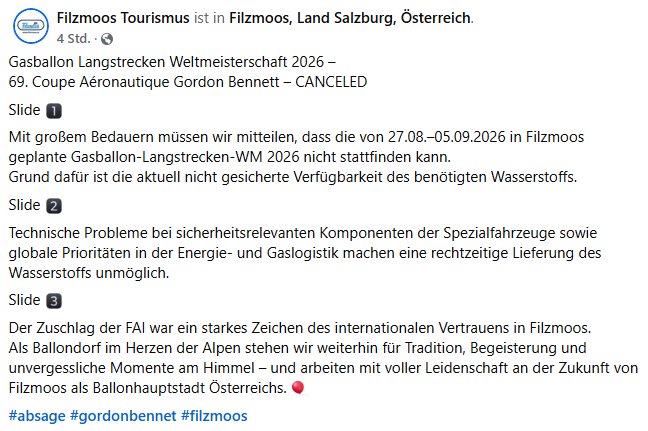Viewport: 648px width, 431px height.
Task: Click the number 2 slide emoji
Action: tap(54, 206)
